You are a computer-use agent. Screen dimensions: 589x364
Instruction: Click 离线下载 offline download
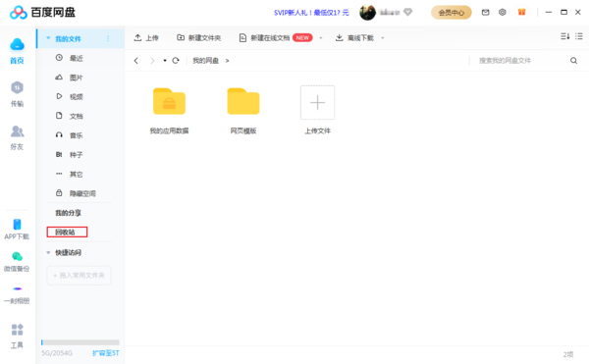(x=354, y=38)
